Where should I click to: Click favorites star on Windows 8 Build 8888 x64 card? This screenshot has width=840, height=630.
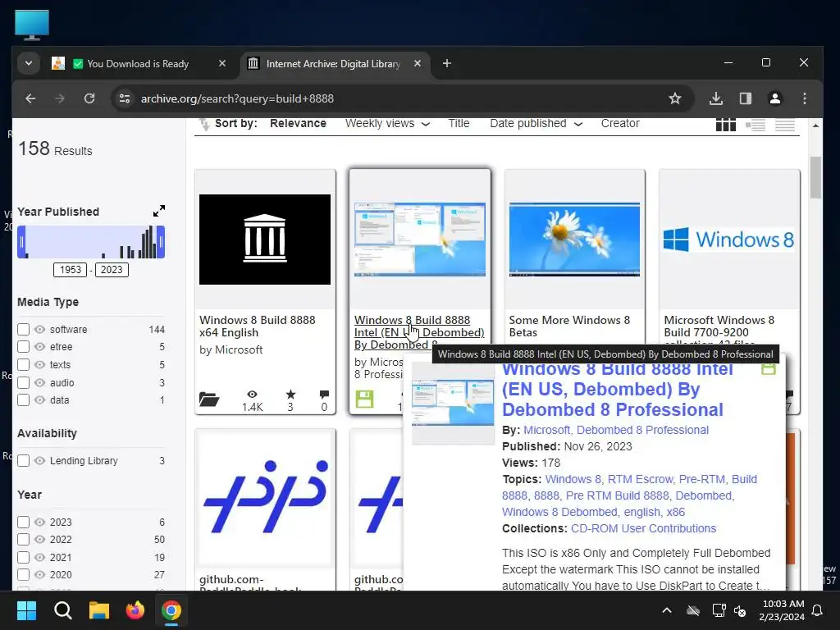290,395
